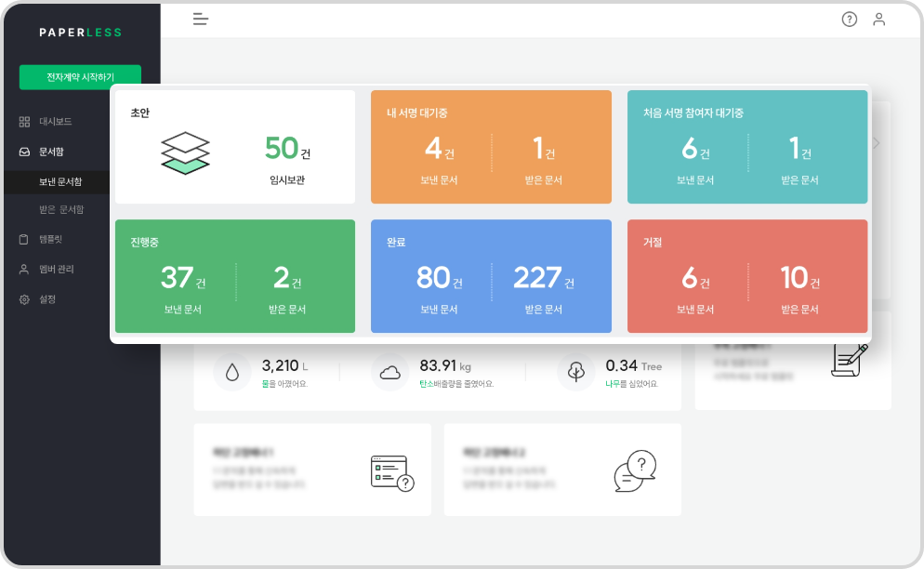Open the user profile icon
The height and width of the screenshot is (569, 924).
tap(878, 20)
